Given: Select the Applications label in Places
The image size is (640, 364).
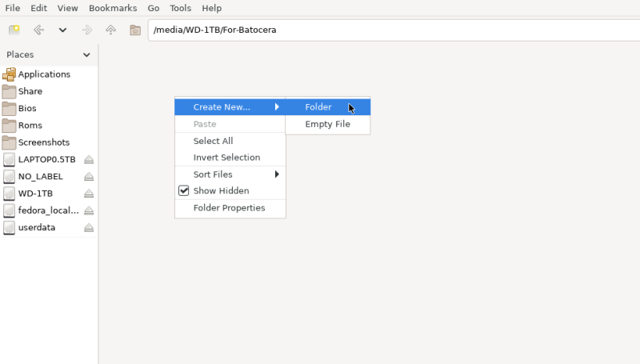Looking at the screenshot, I should [x=44, y=74].
